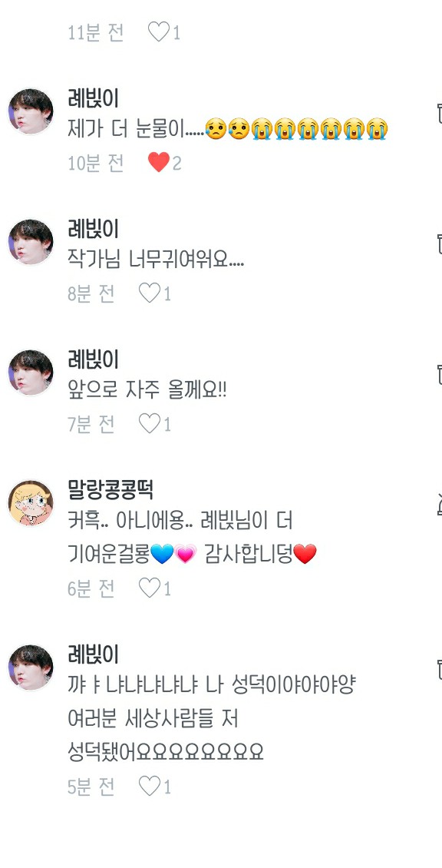Open 례빛이 username above 앞으로 자주 올께요!!
Image resolution: width=442 pixels, height=868 pixels.
tap(93, 359)
